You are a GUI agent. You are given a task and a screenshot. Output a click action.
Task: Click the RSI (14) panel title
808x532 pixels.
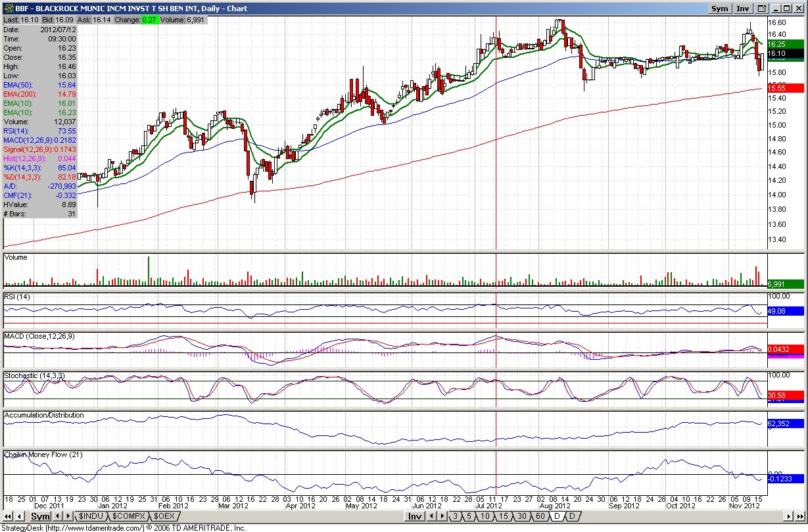click(x=16, y=297)
